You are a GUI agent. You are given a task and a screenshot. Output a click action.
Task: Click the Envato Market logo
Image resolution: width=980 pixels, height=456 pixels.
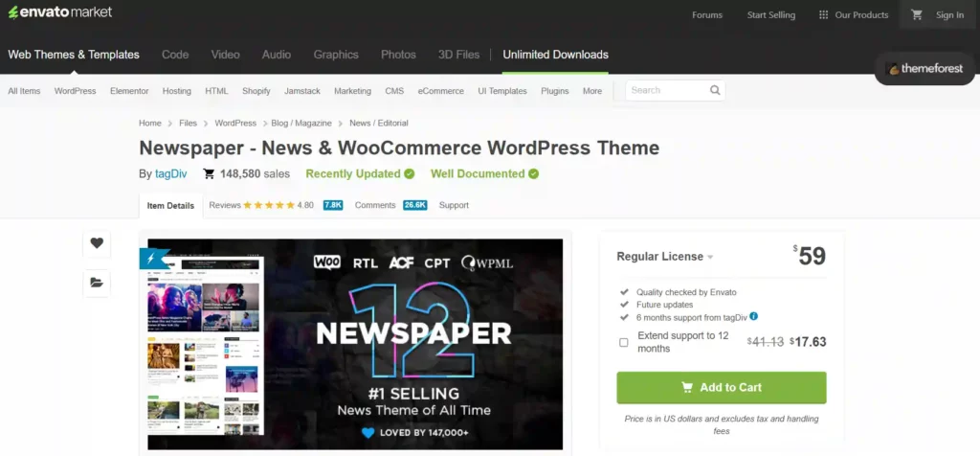click(x=59, y=12)
